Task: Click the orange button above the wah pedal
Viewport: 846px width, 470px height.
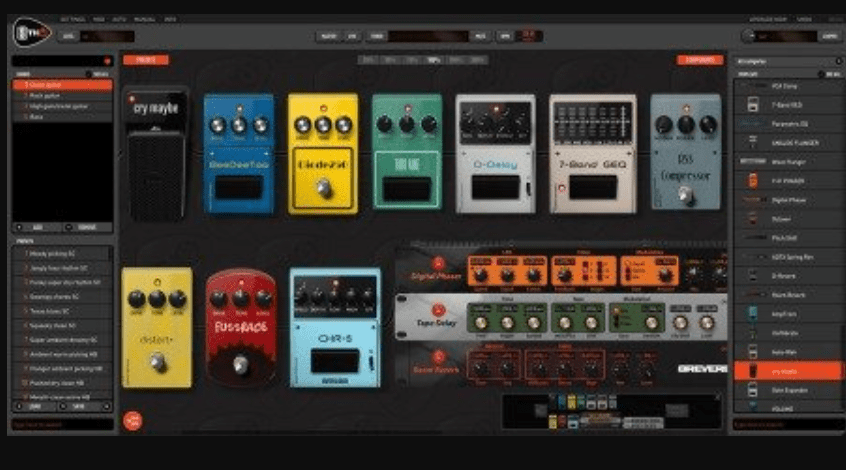Action: (146, 60)
